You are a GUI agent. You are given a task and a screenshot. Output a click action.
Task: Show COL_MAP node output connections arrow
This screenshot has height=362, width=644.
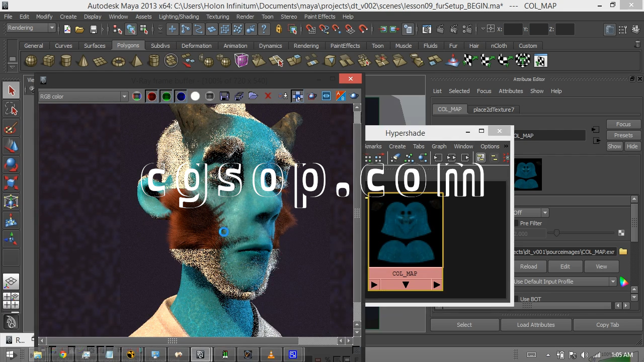click(x=437, y=285)
